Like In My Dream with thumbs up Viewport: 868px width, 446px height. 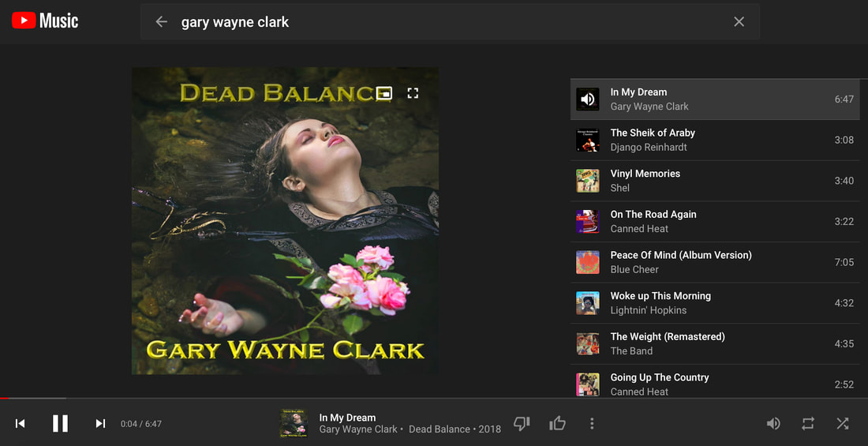[x=557, y=423]
